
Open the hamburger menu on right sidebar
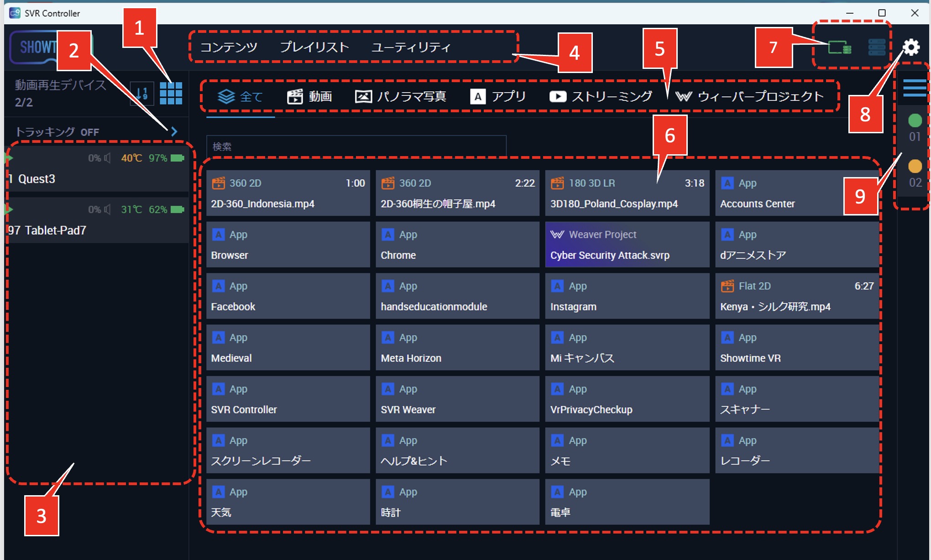915,88
